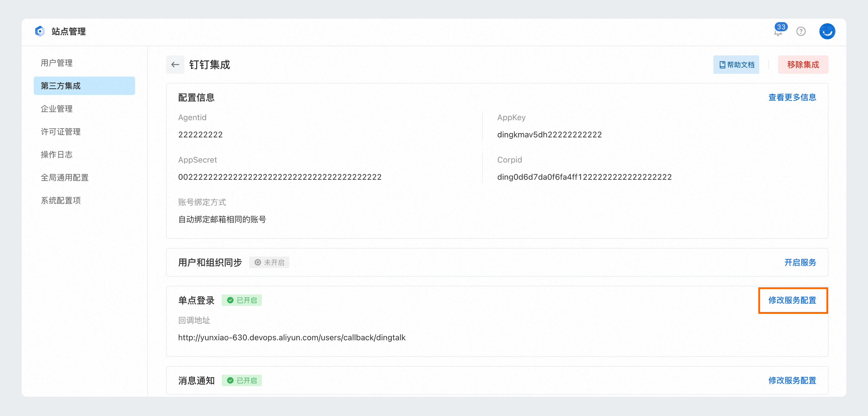Viewport: 868px width, 416px height.
Task: Click 修改服务配置 for 单点登录
Action: [792, 300]
